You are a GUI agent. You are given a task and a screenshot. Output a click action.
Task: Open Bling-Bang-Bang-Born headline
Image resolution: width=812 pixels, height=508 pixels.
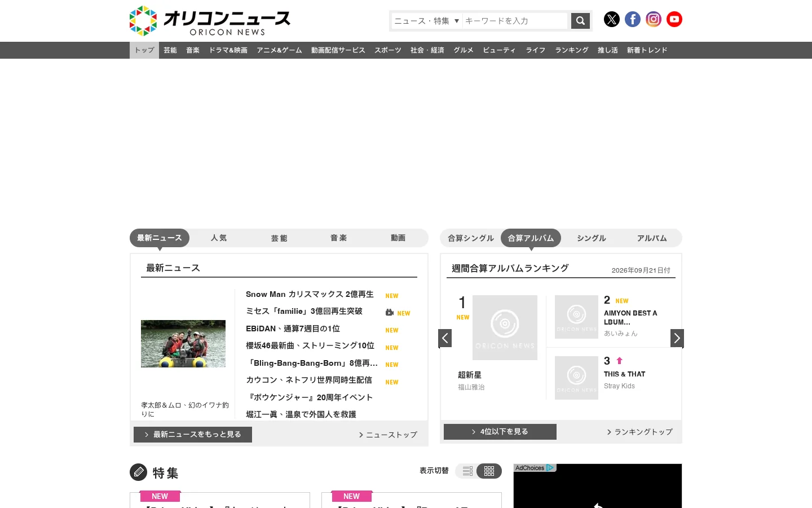click(x=312, y=363)
